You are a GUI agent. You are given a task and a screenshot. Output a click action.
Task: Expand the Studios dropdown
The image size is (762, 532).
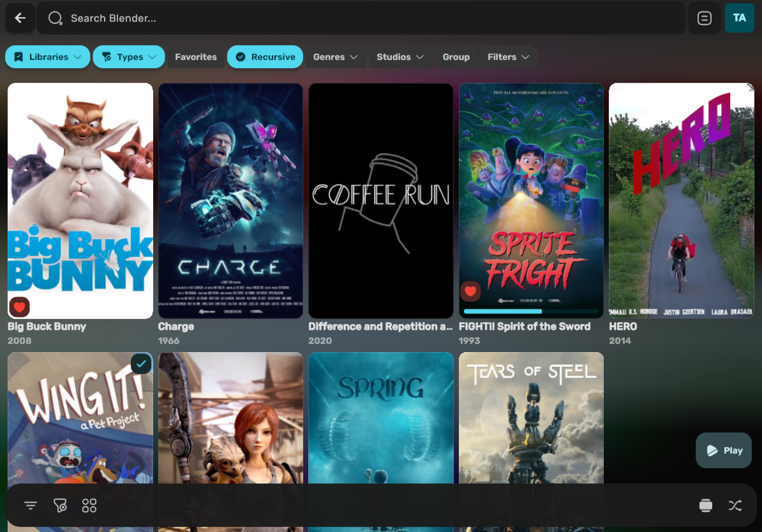[400, 57]
